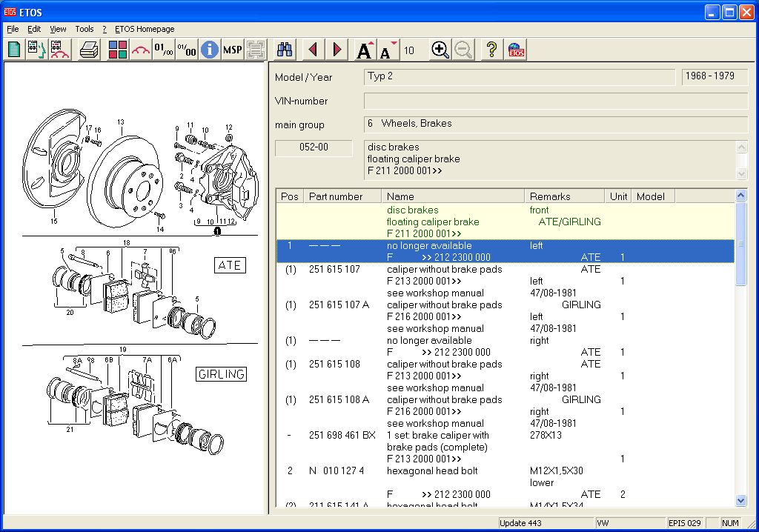Open the ? help menu
The width and height of the screenshot is (759, 532).
tap(105, 29)
